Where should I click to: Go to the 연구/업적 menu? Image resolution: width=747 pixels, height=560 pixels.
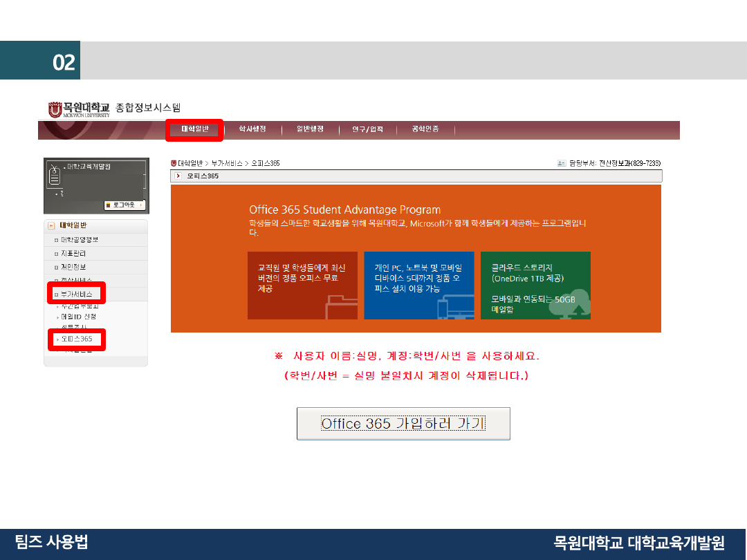pyautogui.click(x=367, y=129)
